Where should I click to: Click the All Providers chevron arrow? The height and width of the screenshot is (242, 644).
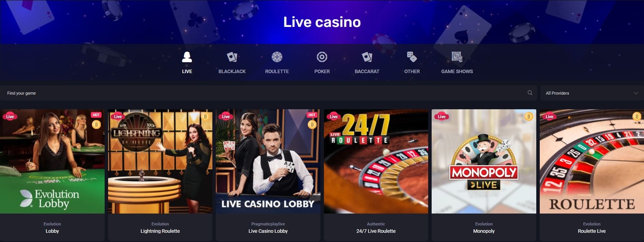(x=636, y=93)
